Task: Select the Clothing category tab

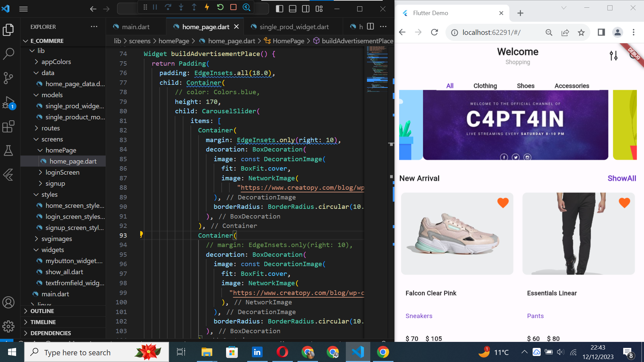Action: click(485, 86)
